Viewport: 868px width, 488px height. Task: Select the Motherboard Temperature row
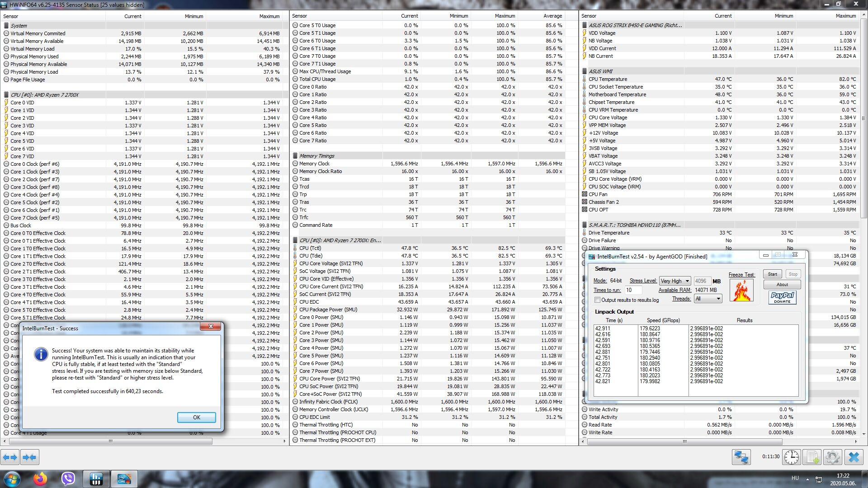(719, 94)
